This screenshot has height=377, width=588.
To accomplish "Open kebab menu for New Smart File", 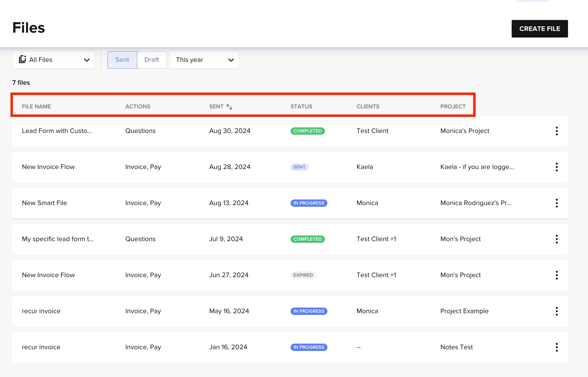I will click(556, 203).
